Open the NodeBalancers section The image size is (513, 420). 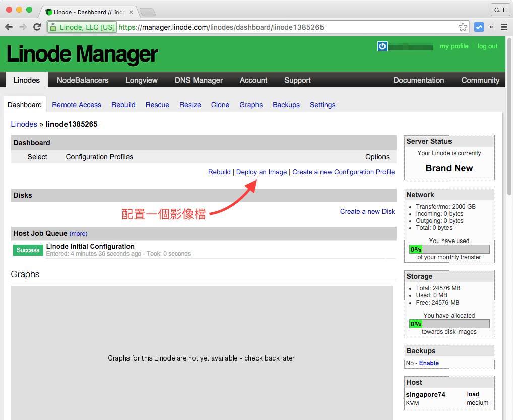[83, 80]
